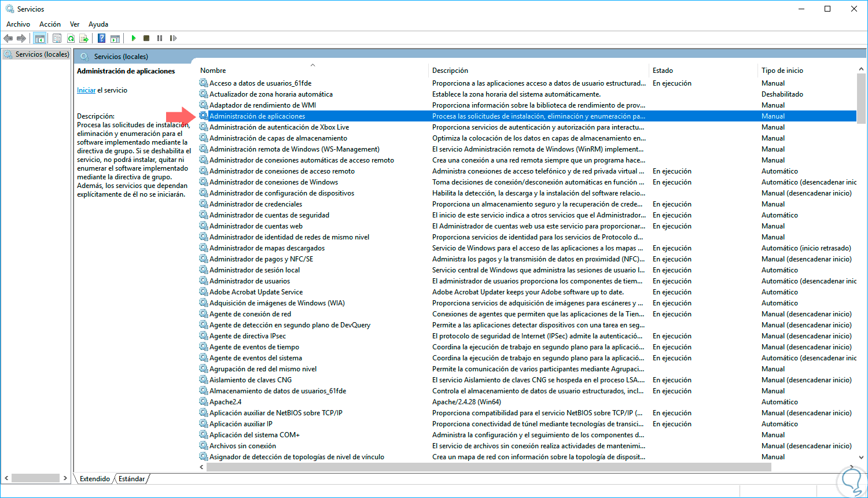Image resolution: width=868 pixels, height=498 pixels.
Task: Click the gear icon for Apache2.4
Action: pyautogui.click(x=204, y=402)
